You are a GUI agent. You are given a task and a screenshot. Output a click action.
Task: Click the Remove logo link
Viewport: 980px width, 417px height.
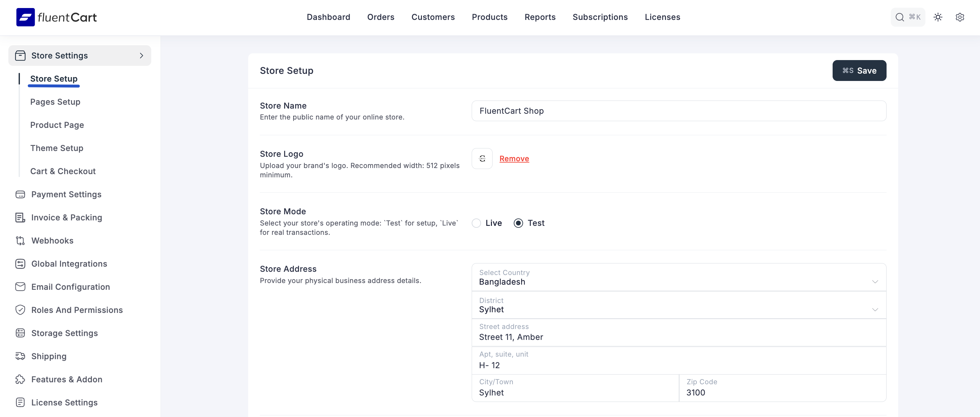pyautogui.click(x=514, y=159)
